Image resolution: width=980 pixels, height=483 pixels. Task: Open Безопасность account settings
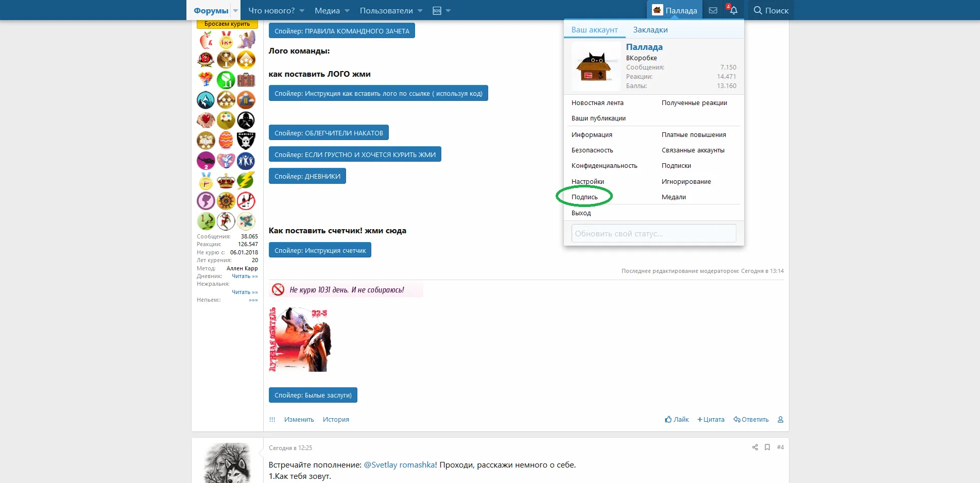pyautogui.click(x=592, y=150)
